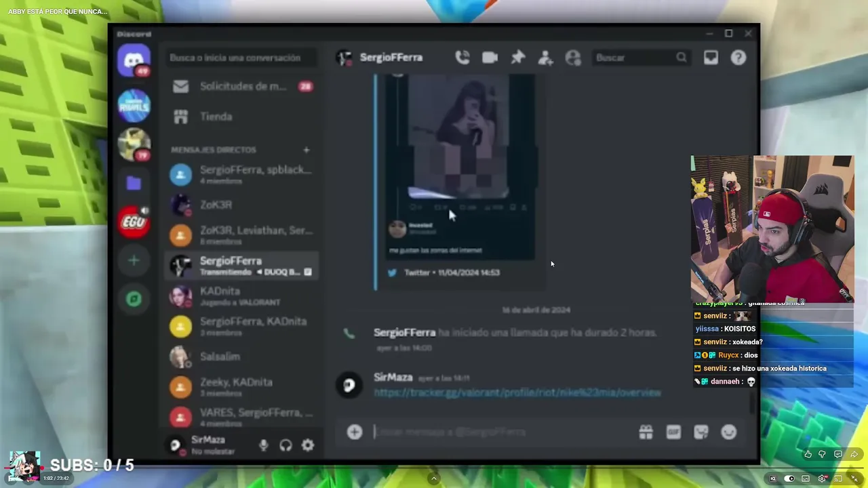This screenshot has width=868, height=488.
Task: Open the sticker picker
Action: coord(701,432)
